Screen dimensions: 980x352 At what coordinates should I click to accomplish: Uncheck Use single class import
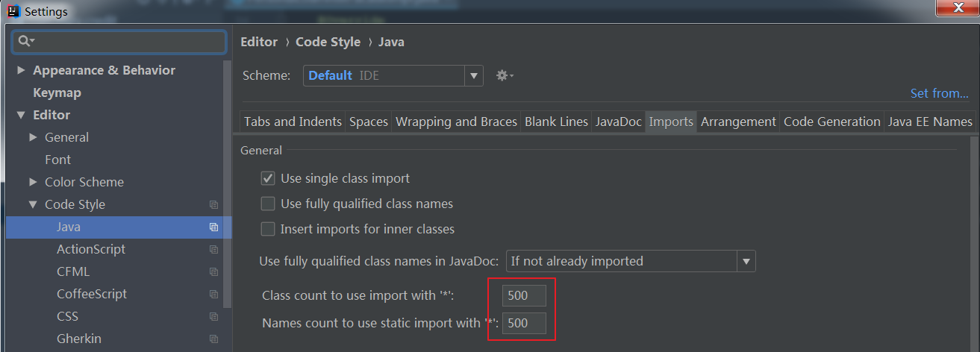click(268, 179)
